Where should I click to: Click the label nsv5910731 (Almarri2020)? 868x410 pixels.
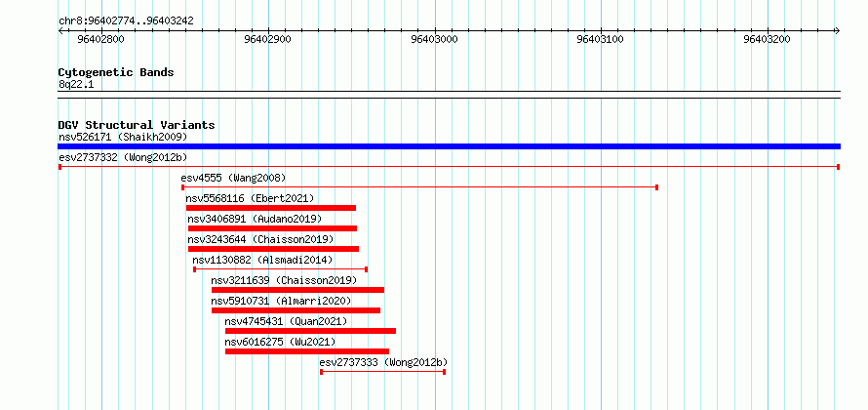click(x=281, y=301)
